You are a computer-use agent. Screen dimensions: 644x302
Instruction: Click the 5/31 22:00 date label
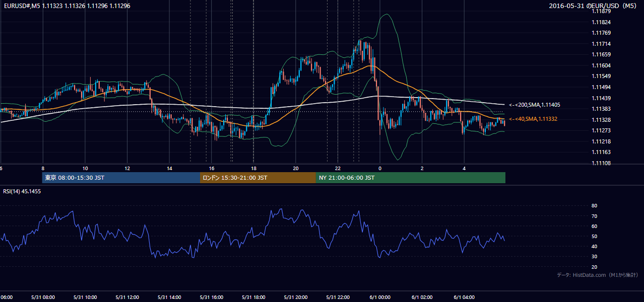[x=338, y=297]
